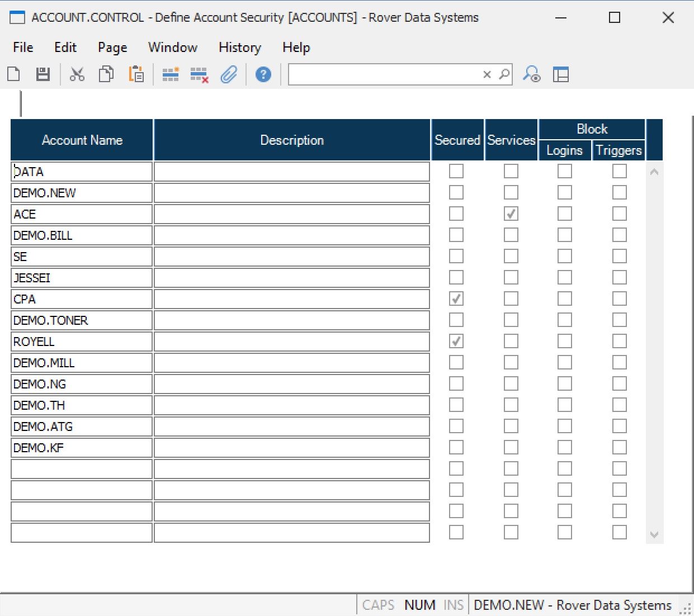Activate the search preview magnifier-eye icon
Screen dimensions: 694x616
[531, 74]
